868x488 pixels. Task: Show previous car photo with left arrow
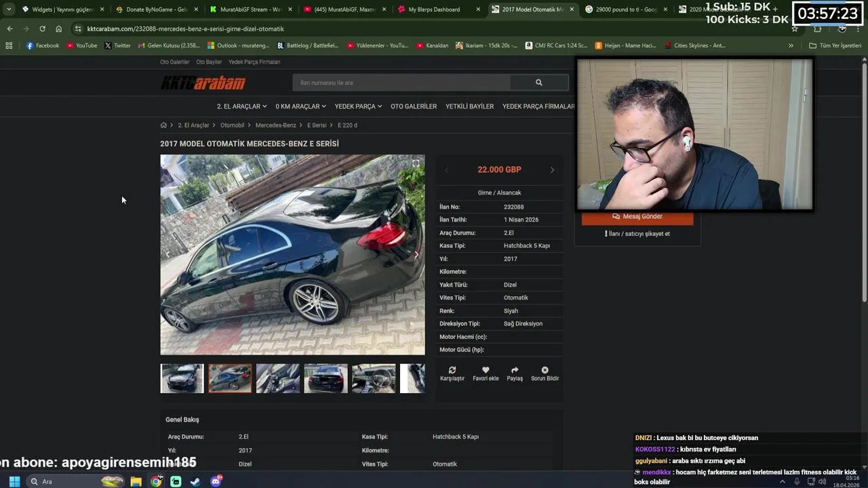coord(168,255)
